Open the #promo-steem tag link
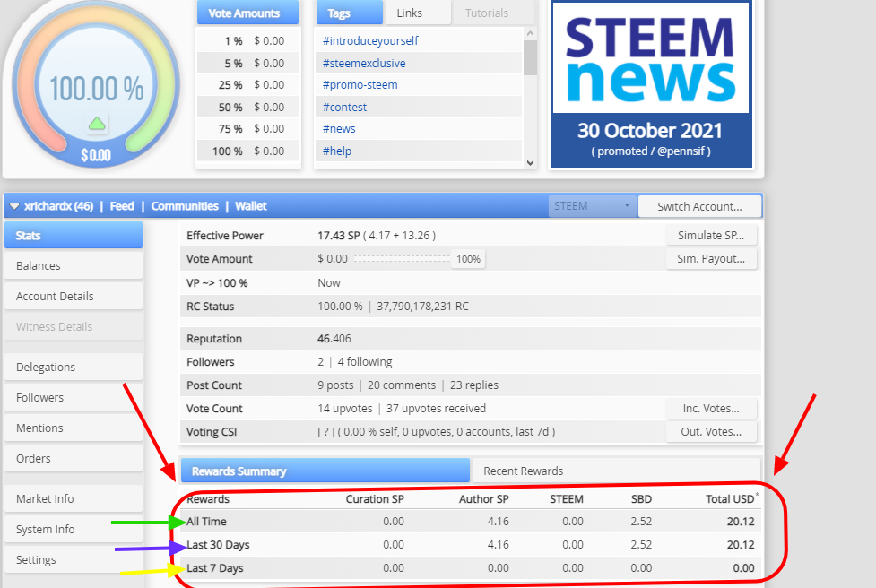This screenshot has width=876, height=588. point(360,85)
